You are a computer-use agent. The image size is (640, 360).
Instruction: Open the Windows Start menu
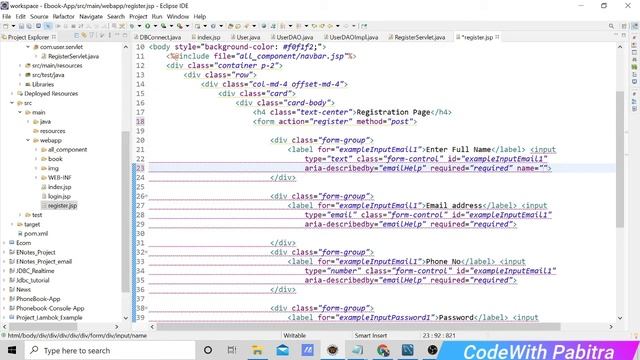point(12,350)
